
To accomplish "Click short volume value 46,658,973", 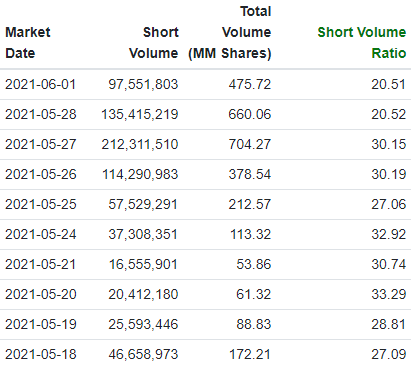I will (143, 354).
